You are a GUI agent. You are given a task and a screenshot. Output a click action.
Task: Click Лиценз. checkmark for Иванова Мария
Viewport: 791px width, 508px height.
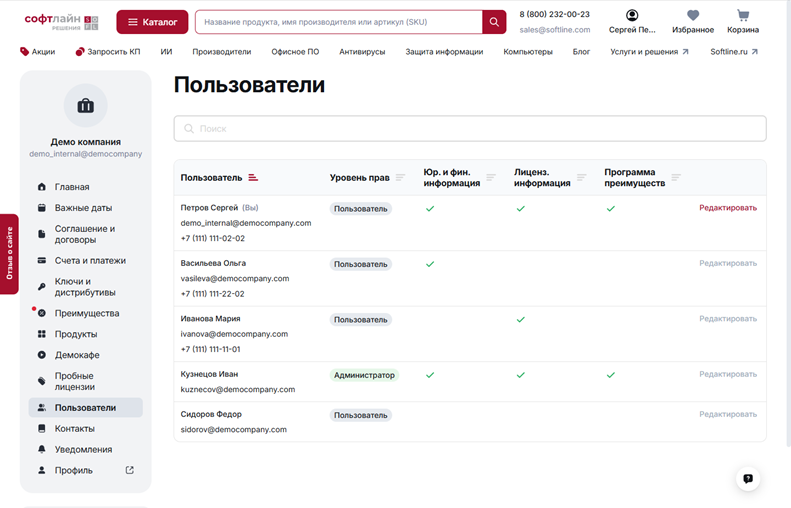point(521,319)
